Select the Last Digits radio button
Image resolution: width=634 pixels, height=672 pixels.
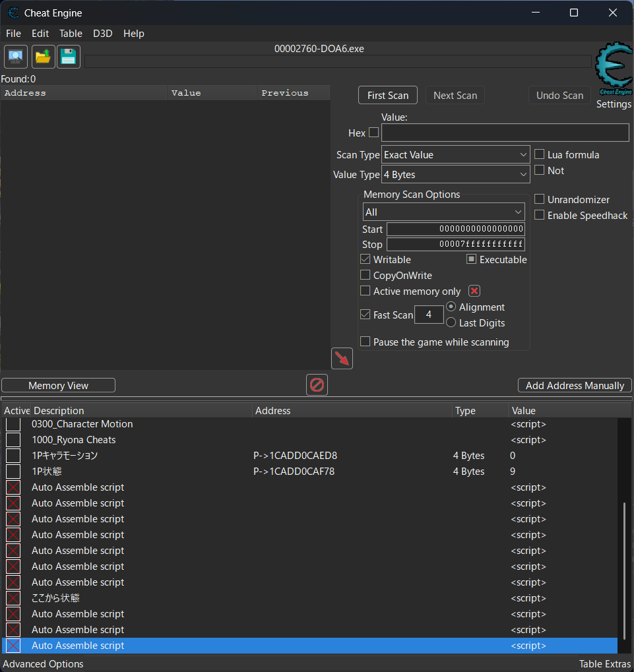pos(451,322)
